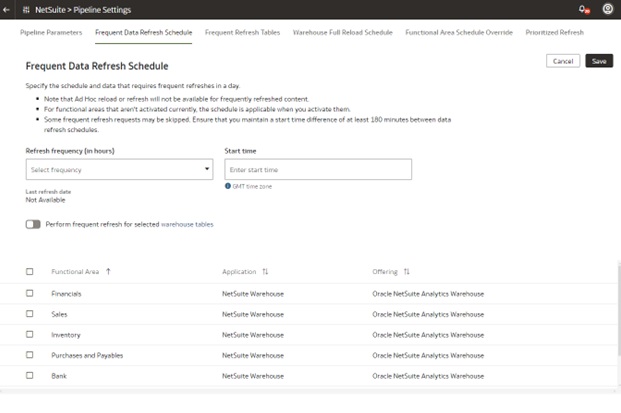Image resolution: width=621 pixels, height=413 pixels.
Task: Click the Cancel button
Action: [x=563, y=61]
